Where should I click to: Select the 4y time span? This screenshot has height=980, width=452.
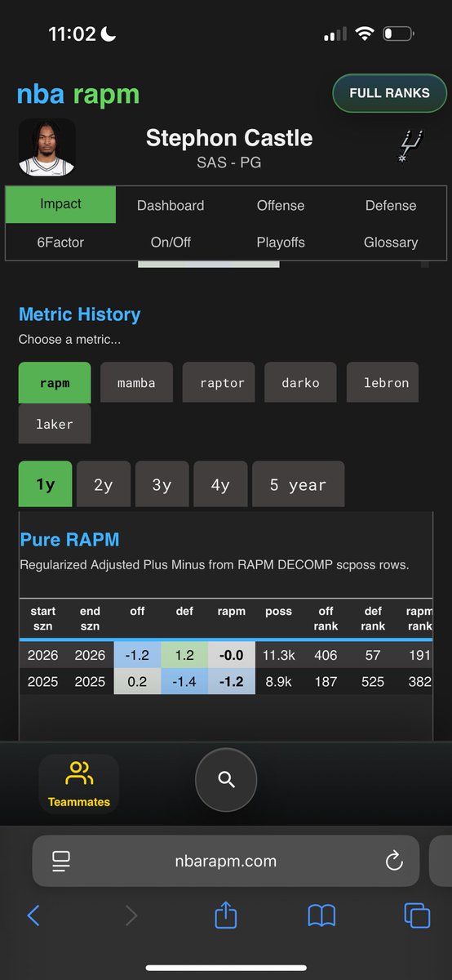pos(220,484)
